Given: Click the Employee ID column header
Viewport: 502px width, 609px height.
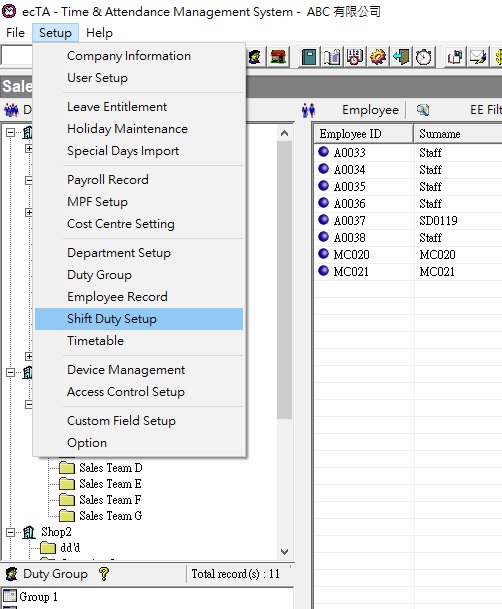Looking at the screenshot, I should click(x=363, y=134).
